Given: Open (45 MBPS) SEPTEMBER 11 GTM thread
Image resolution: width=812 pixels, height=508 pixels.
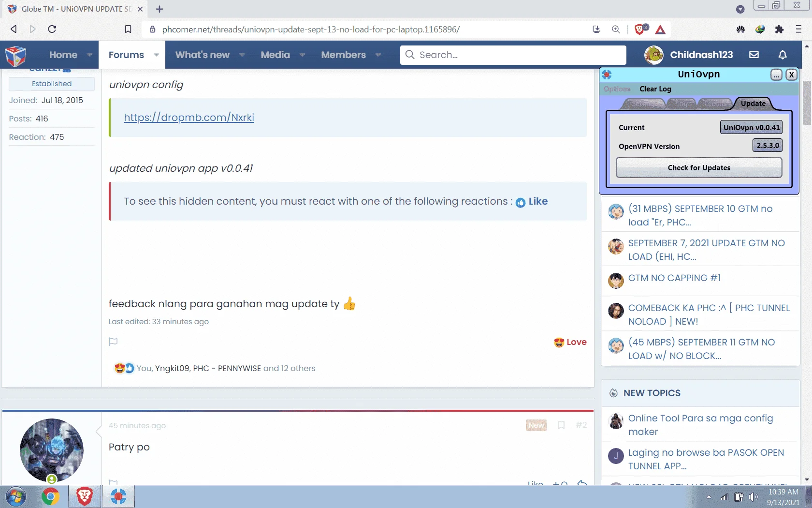Looking at the screenshot, I should [702, 349].
